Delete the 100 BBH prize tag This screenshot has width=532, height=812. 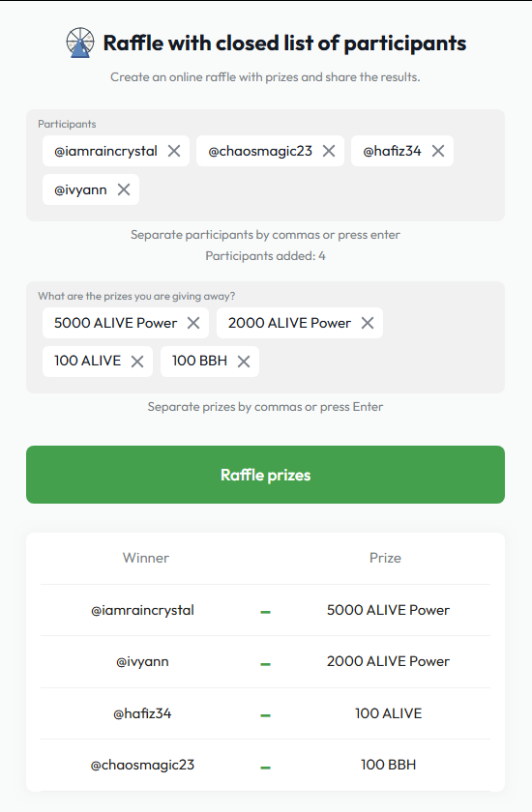[244, 361]
